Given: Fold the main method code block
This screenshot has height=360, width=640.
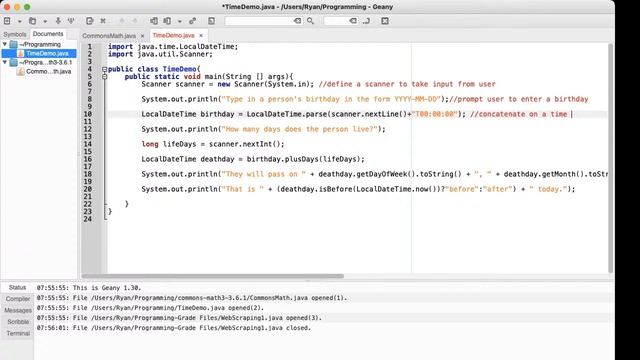Looking at the screenshot, I should click(x=104, y=76).
